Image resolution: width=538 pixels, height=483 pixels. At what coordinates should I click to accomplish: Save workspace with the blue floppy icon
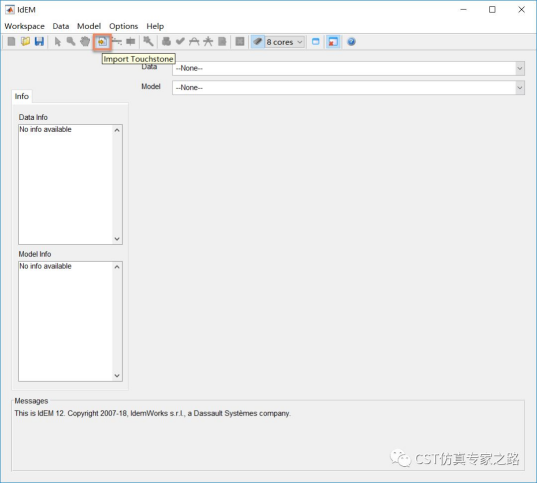(39, 42)
